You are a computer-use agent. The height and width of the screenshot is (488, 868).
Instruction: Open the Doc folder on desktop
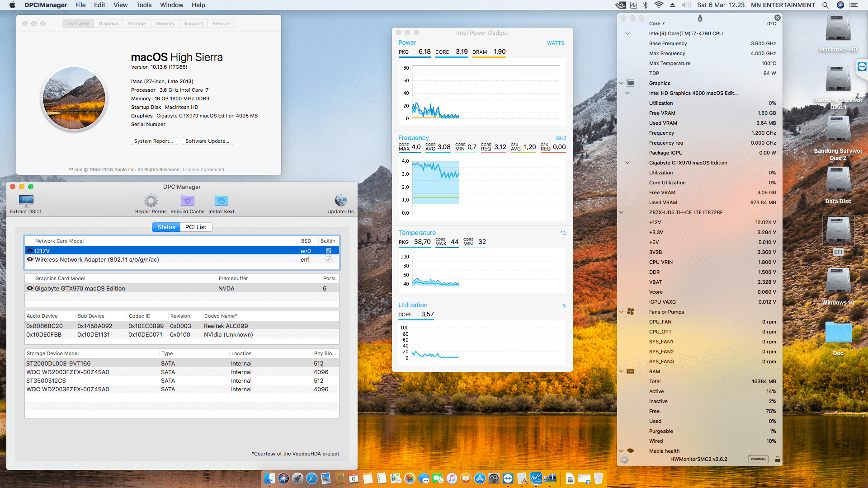838,332
